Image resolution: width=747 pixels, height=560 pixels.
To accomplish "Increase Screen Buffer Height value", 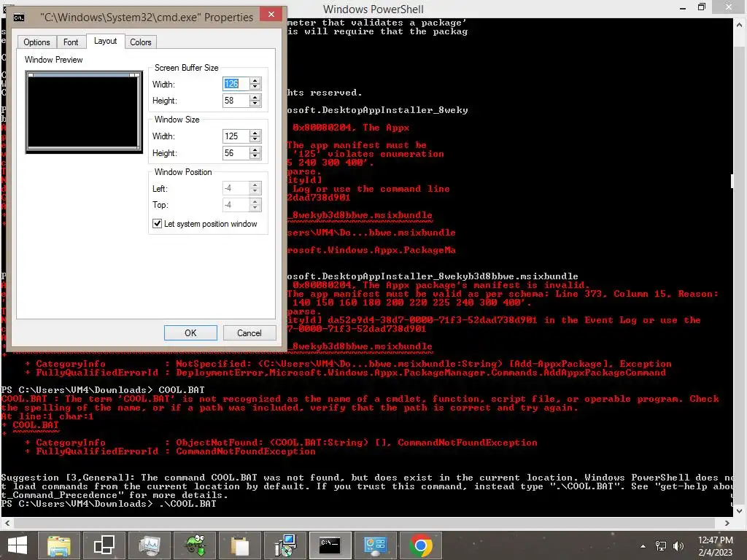I will (x=255, y=97).
